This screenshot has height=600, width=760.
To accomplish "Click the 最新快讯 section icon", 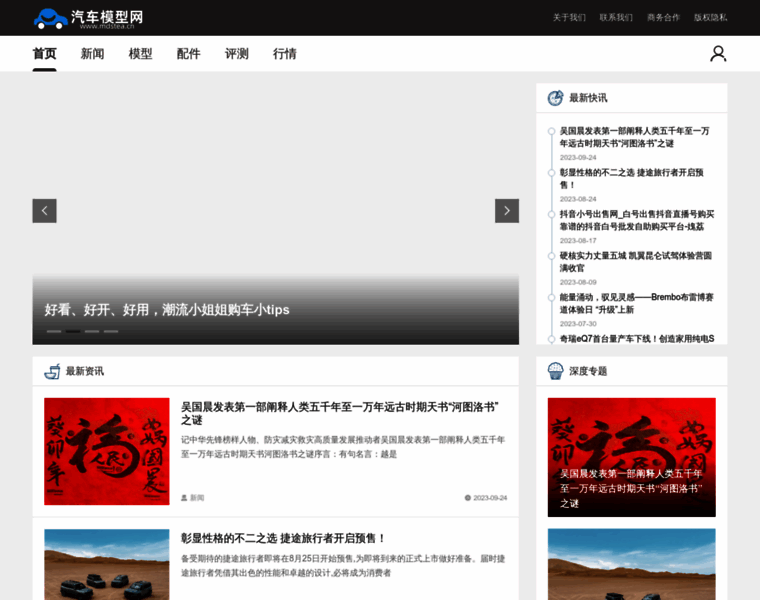I will [555, 98].
